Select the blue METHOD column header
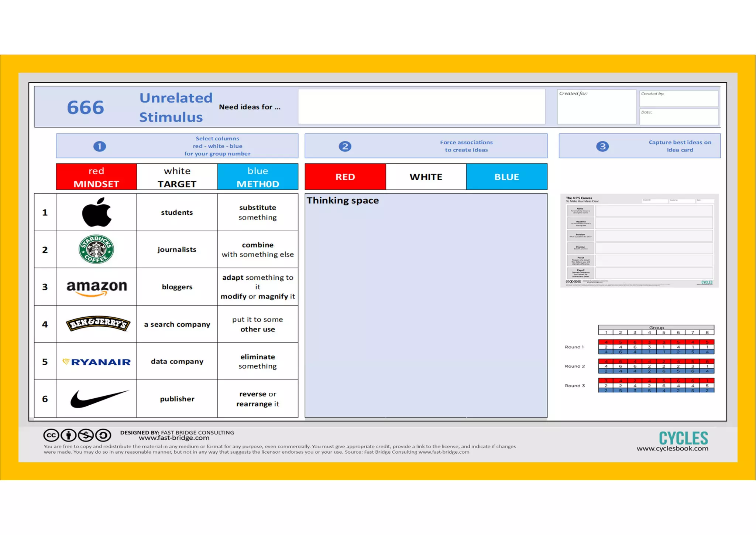The height and width of the screenshot is (535, 756). pyautogui.click(x=258, y=177)
